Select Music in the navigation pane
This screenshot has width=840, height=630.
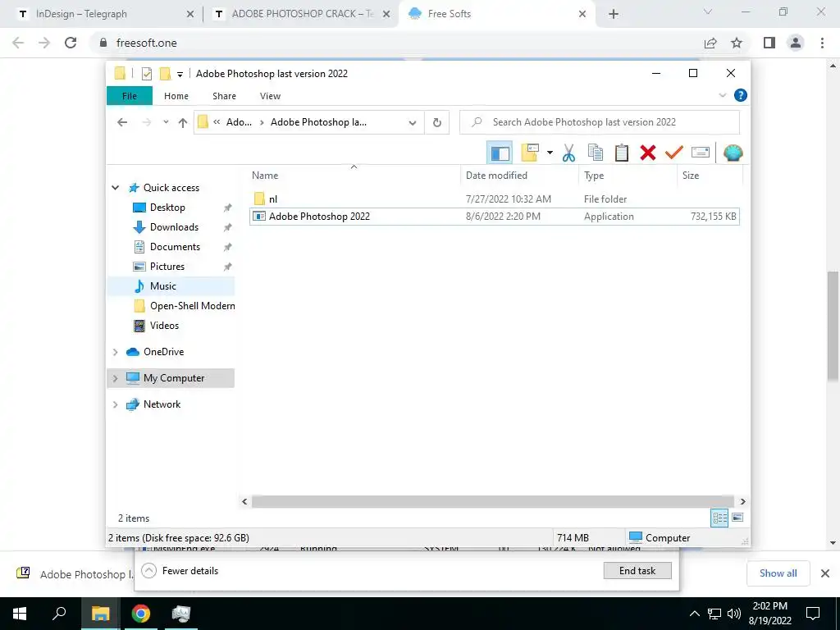click(x=163, y=286)
